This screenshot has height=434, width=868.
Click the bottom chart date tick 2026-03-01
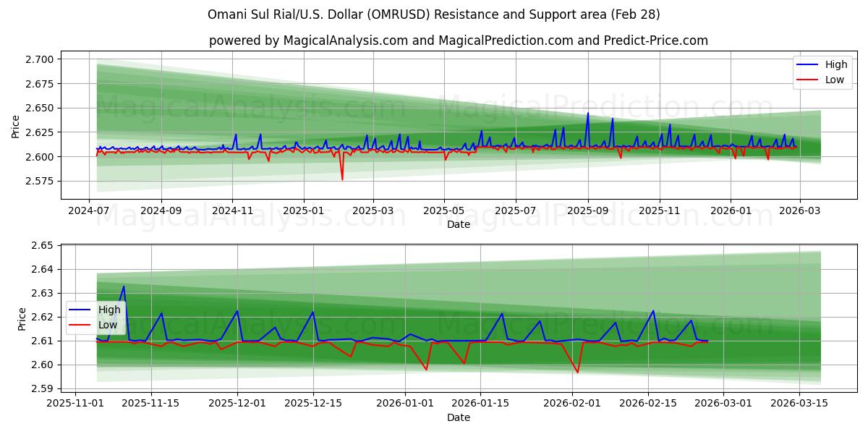coord(723,404)
